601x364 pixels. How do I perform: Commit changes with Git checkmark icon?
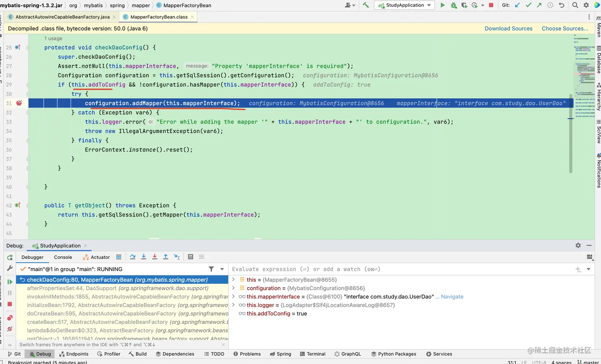[528, 5]
